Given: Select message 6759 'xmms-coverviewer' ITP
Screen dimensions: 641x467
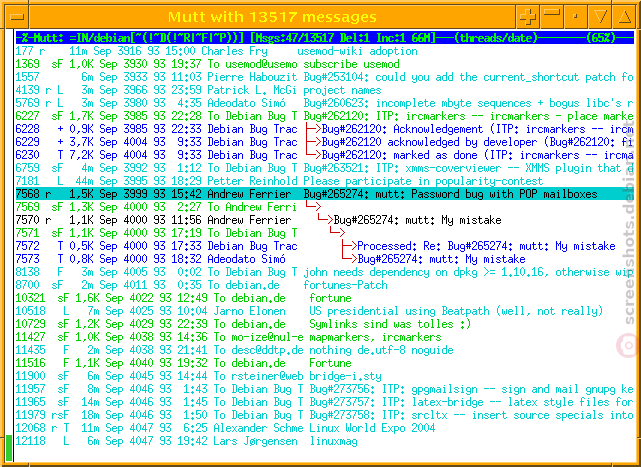Looking at the screenshot, I should pos(325,168).
